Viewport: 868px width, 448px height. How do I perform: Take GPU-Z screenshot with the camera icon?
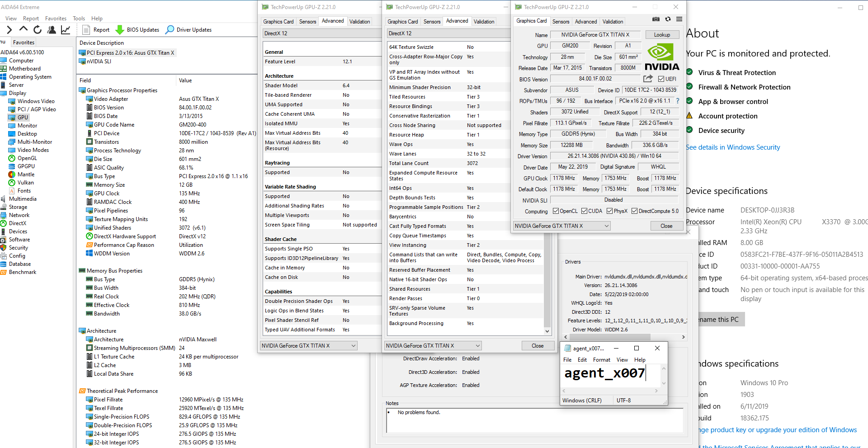(656, 19)
